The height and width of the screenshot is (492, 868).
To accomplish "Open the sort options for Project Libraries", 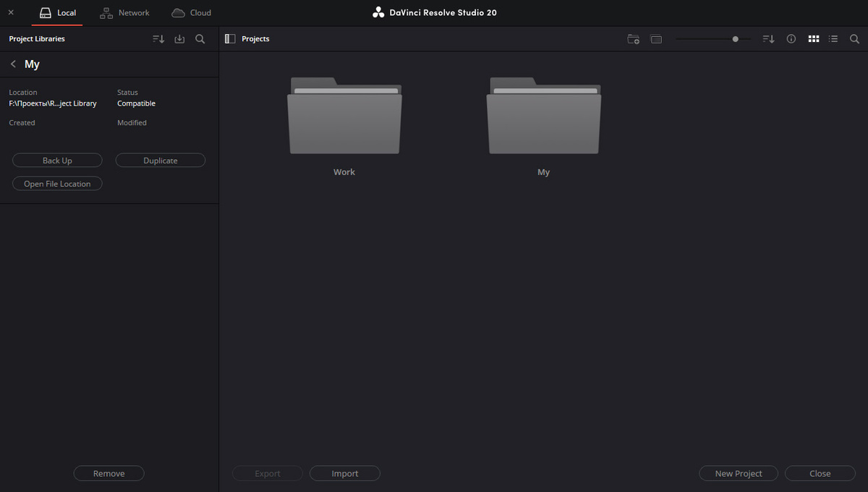I will point(158,39).
